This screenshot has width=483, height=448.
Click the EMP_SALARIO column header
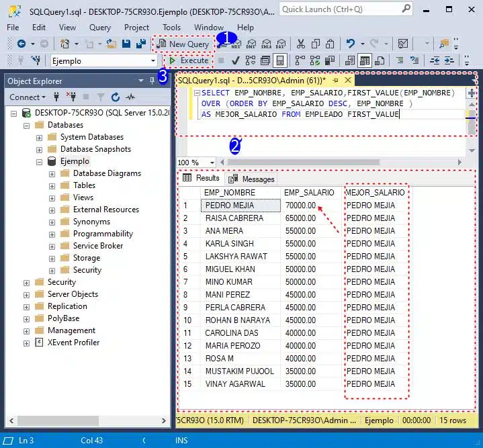[x=309, y=193]
